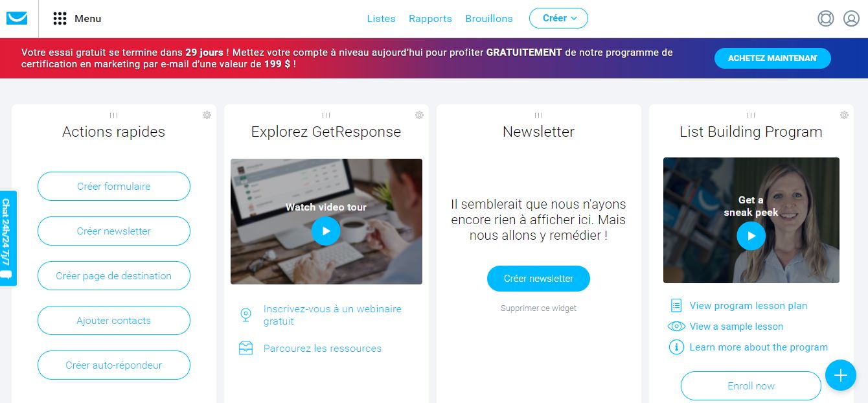Image resolution: width=868 pixels, height=403 pixels.
Task: Open List Building Program widget gear
Action: click(x=844, y=115)
